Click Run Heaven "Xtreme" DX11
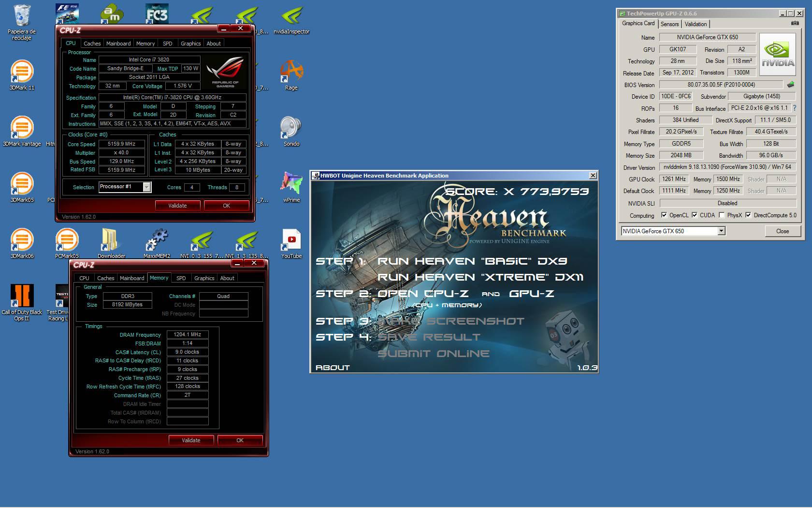The image size is (812, 508). pyautogui.click(x=480, y=277)
